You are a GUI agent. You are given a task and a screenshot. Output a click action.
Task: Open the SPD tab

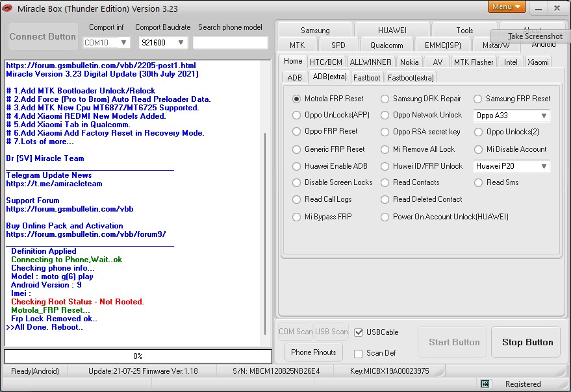(338, 45)
